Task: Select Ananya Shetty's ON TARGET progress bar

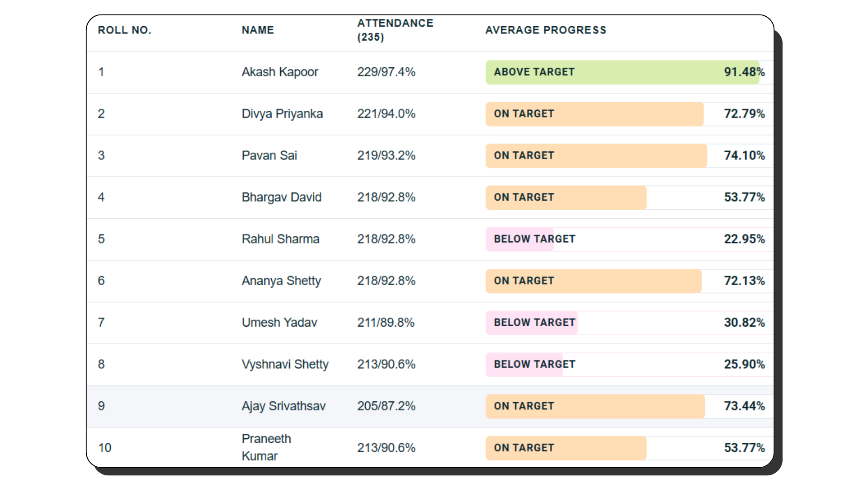Action: 593,281
